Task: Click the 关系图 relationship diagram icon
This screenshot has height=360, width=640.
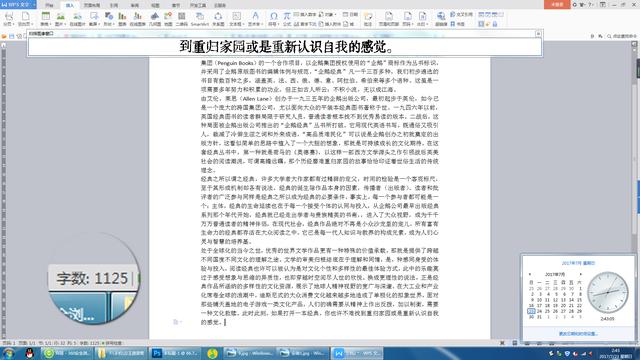Action: (218, 16)
